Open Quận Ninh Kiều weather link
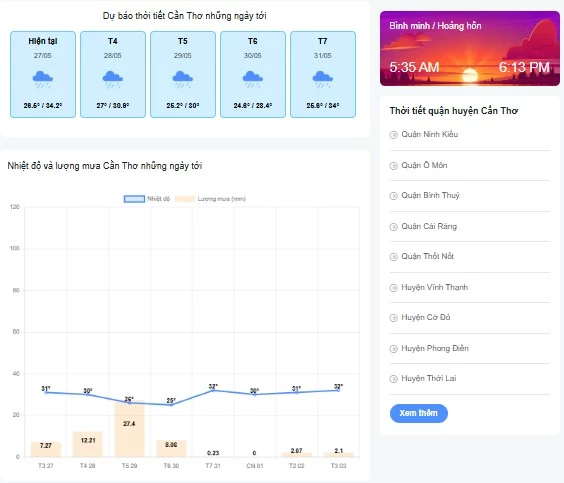Image resolution: width=564 pixels, height=483 pixels. tap(429, 134)
